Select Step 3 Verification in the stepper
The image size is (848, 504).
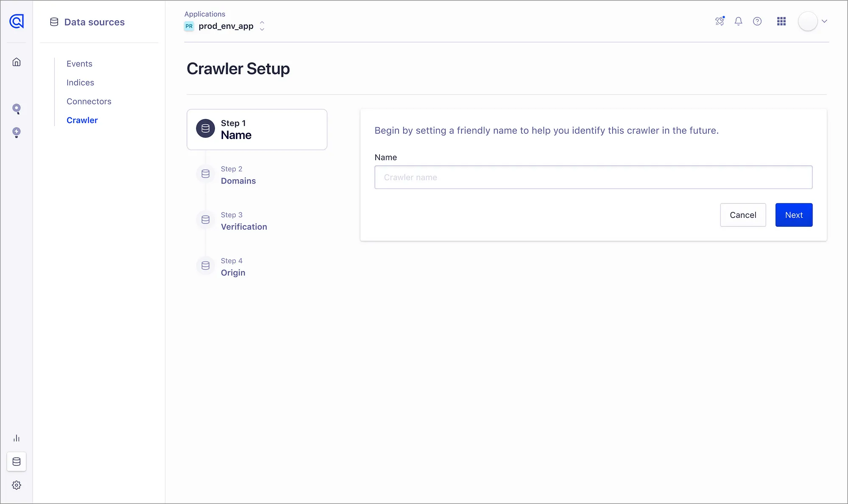[x=244, y=221]
